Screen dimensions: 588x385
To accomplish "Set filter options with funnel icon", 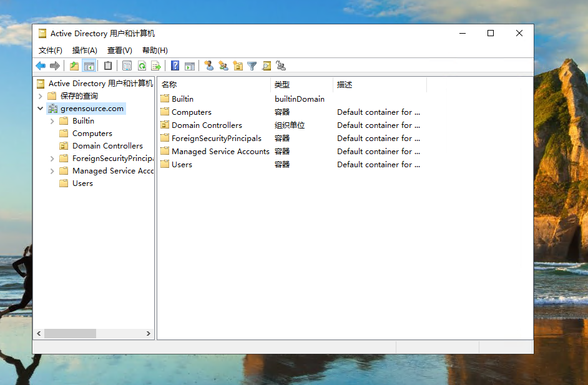I will [x=252, y=66].
